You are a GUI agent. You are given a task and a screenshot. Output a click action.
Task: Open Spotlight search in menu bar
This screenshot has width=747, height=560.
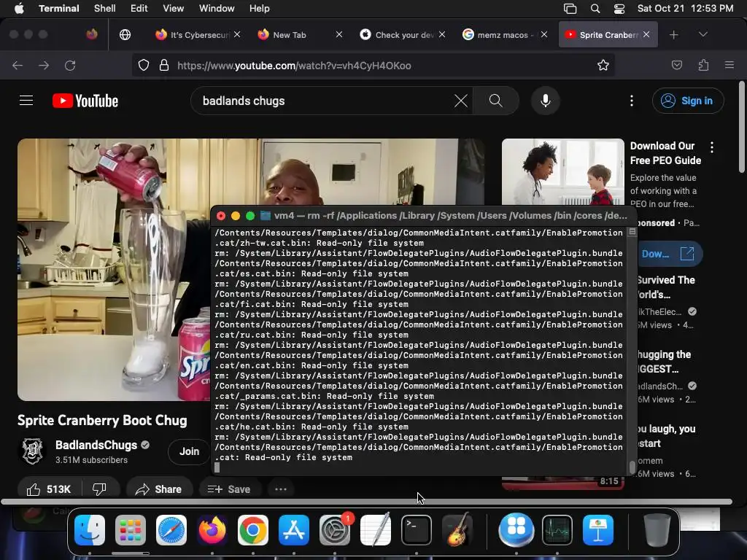click(595, 8)
